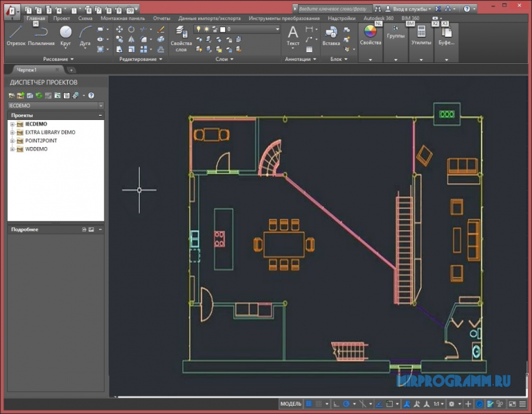Open help icon in ДИСПЕТЧЕР ПРОЕКТОВ panel
The width and height of the screenshot is (532, 414).
91,94
